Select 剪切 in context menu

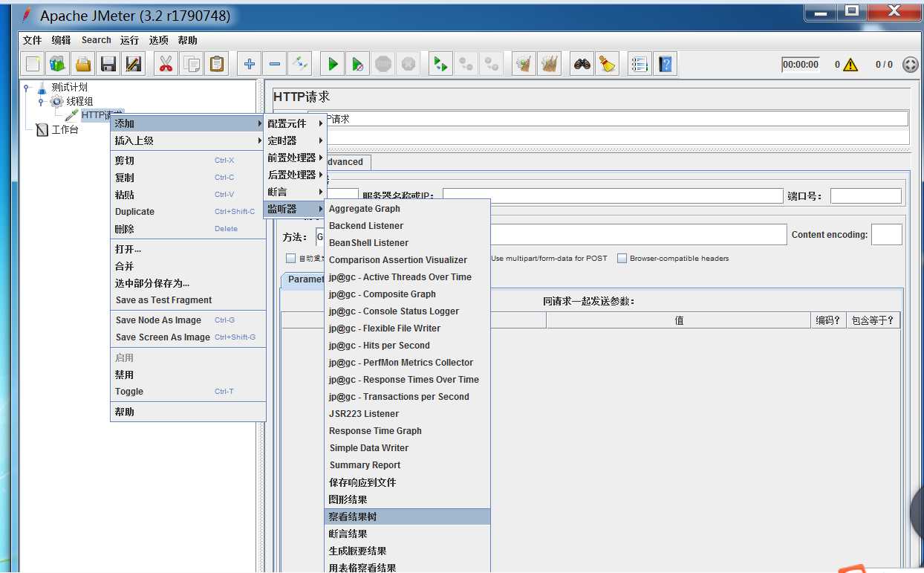(188, 161)
